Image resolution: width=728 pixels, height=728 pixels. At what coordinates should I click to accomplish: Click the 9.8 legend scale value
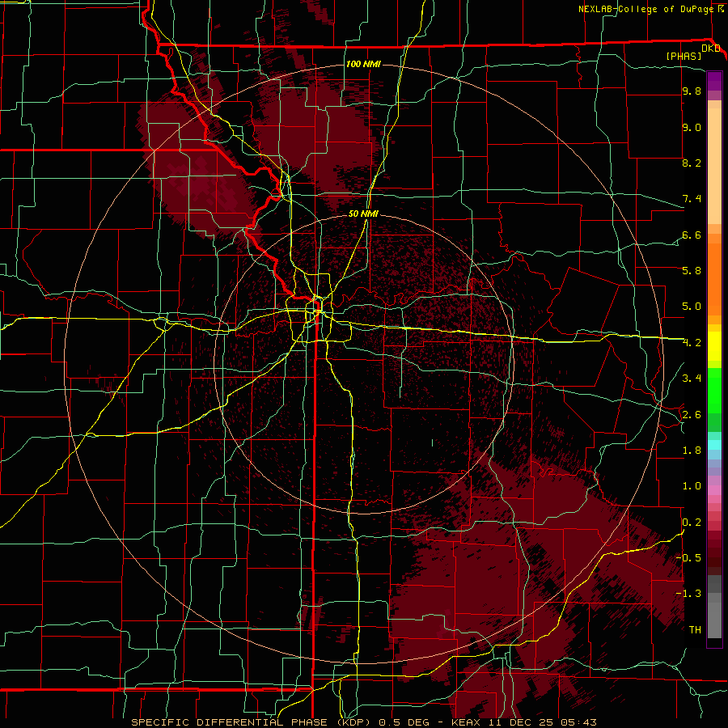point(692,91)
